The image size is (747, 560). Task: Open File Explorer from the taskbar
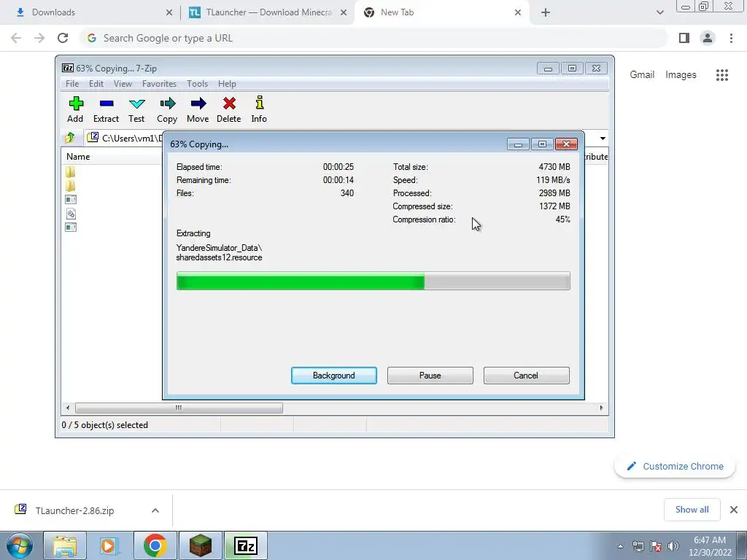[65, 545]
